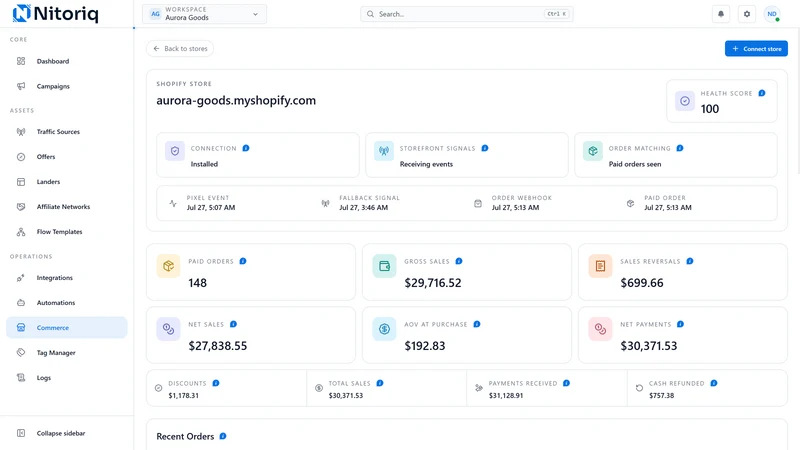Click the Automations icon
The width and height of the screenshot is (800, 450).
pos(21,303)
